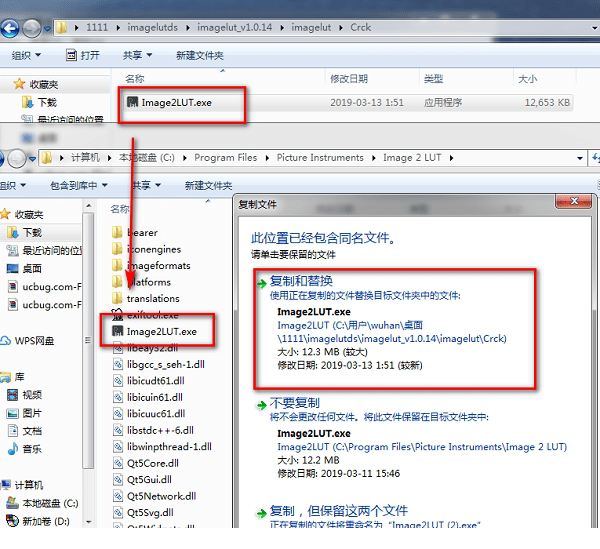The image size is (600, 549).
Task: Open the 共享 dropdown in the lower window
Action: [146, 186]
